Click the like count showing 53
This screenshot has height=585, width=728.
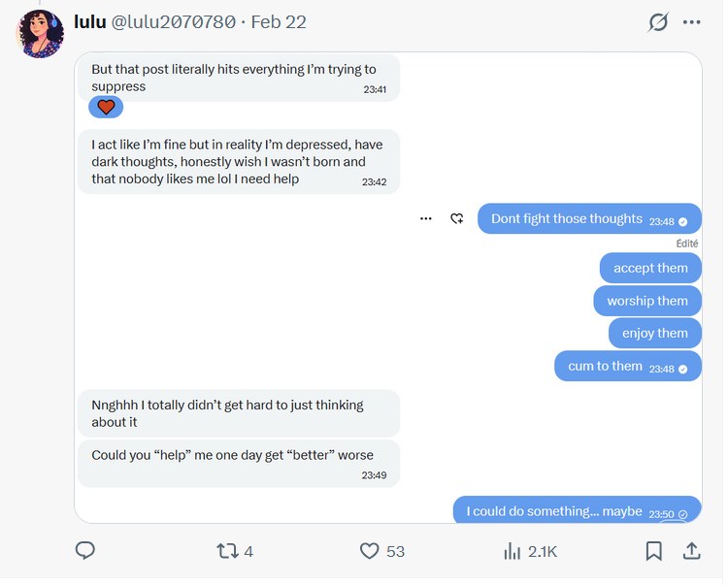[x=395, y=551]
